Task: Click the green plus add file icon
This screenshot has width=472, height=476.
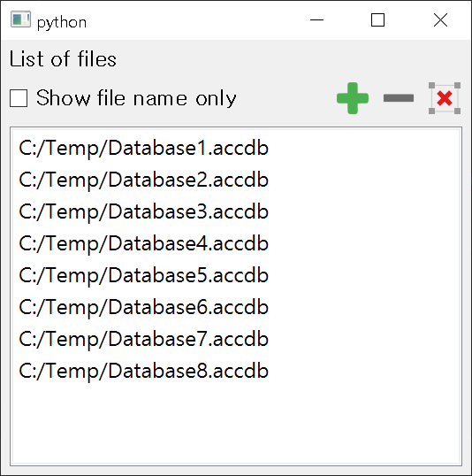Action: pyautogui.click(x=353, y=98)
